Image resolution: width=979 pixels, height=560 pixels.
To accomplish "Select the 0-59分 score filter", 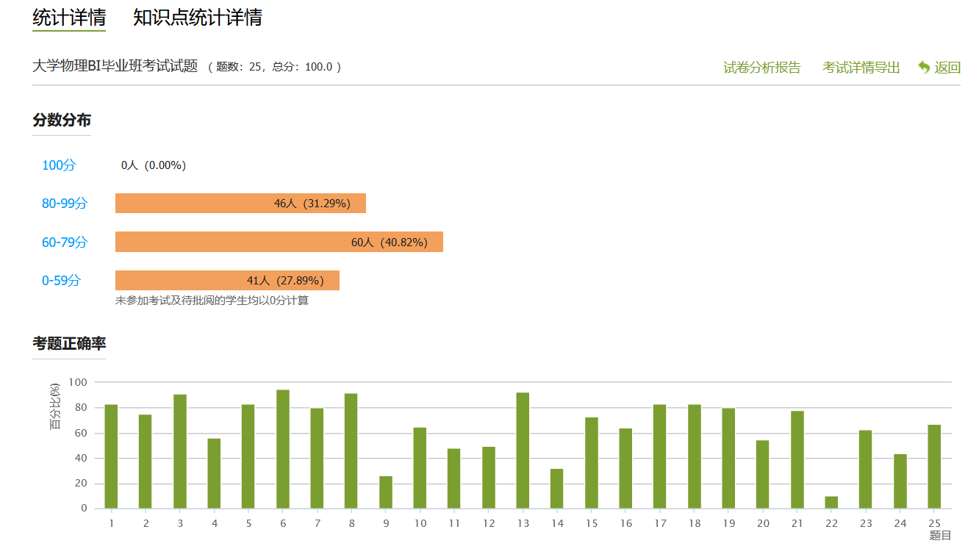I will pos(60,280).
